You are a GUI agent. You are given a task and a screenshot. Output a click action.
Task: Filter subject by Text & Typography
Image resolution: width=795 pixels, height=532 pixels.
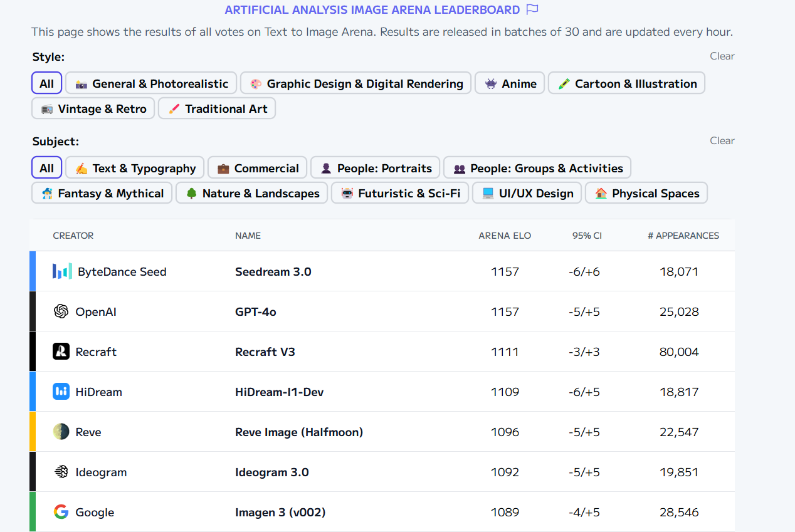(135, 168)
